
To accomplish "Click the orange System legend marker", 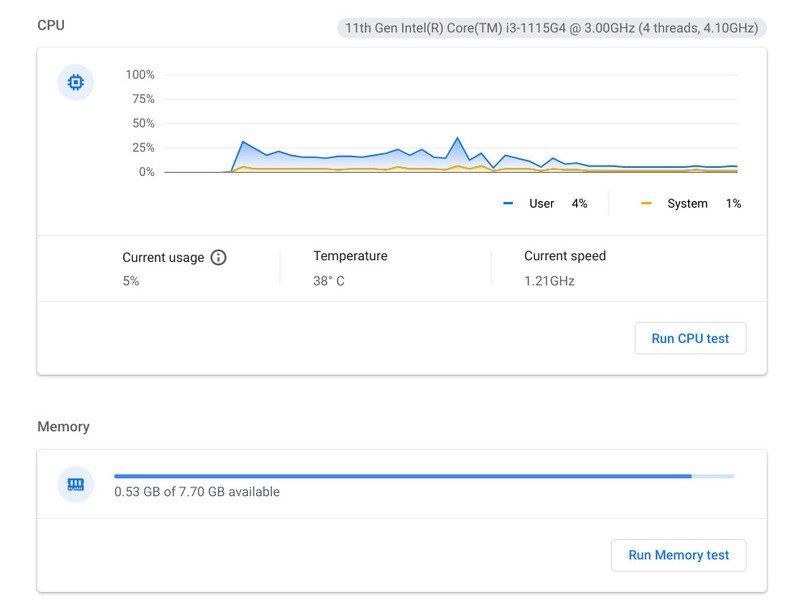I will 646,203.
